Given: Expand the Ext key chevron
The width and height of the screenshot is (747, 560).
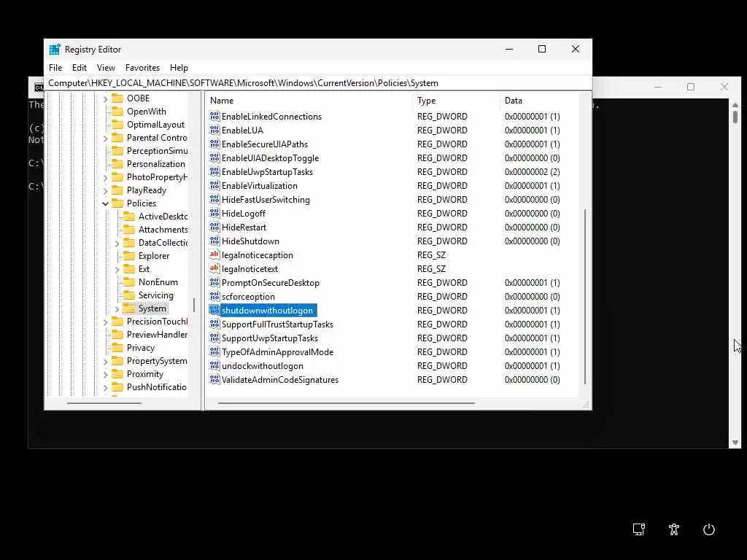Looking at the screenshot, I should 117,269.
